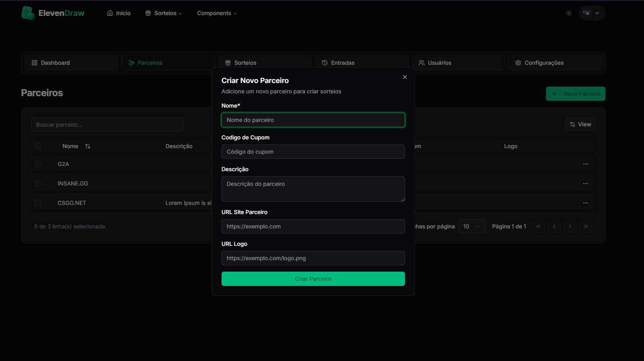Open the ellipsis menu for G2A row

[586, 164]
